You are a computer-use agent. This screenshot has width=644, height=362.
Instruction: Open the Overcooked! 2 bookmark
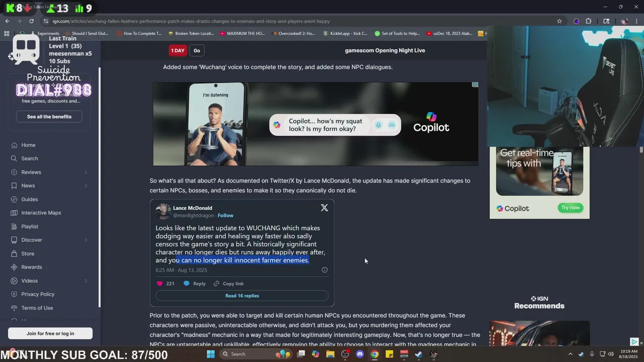tap(293, 34)
